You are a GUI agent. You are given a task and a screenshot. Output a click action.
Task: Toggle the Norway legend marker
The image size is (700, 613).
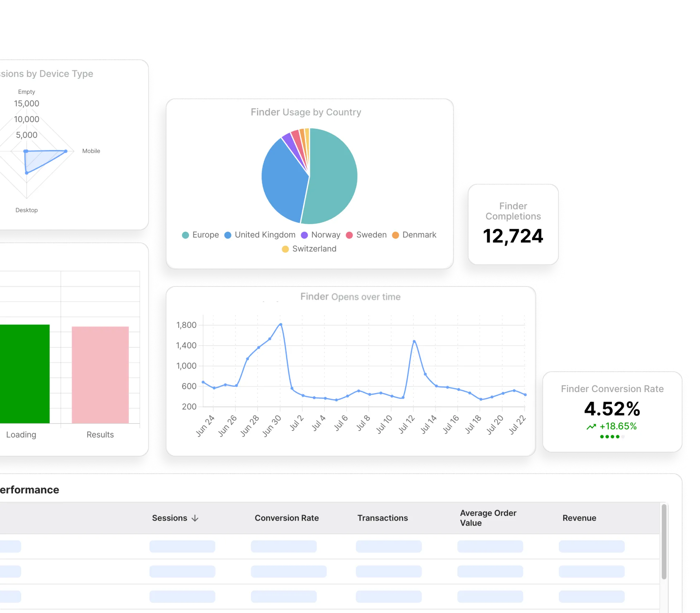click(304, 235)
